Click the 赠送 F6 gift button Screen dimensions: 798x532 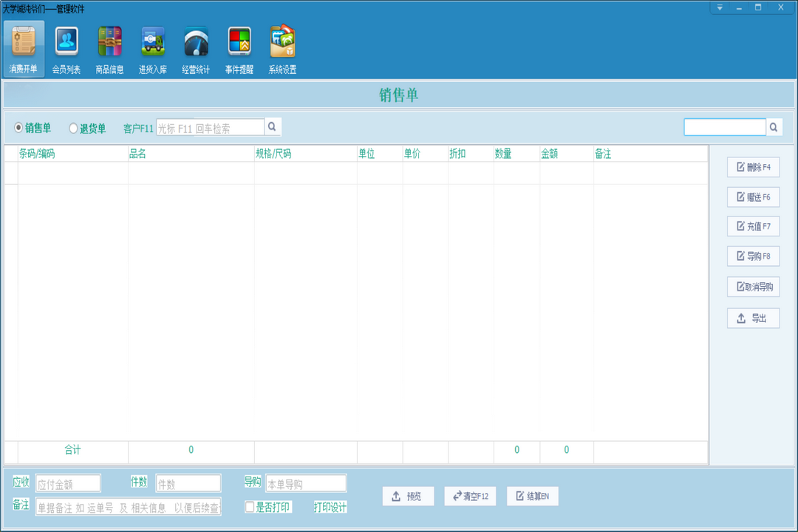click(x=754, y=197)
